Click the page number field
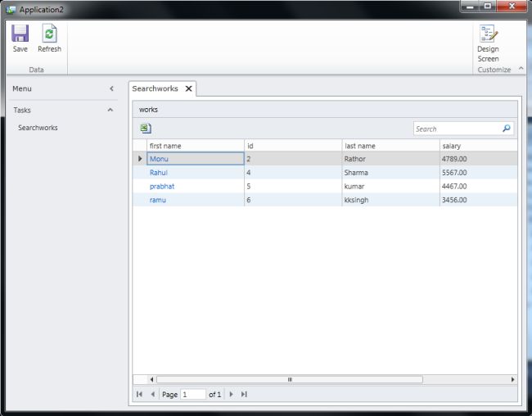Viewport: 532px width, 416px height. click(x=192, y=394)
